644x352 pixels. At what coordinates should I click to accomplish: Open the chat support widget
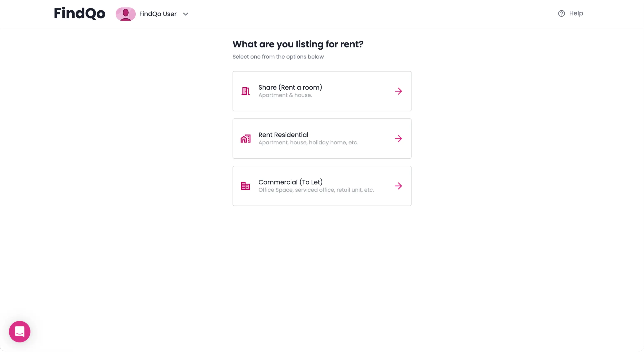pyautogui.click(x=20, y=332)
